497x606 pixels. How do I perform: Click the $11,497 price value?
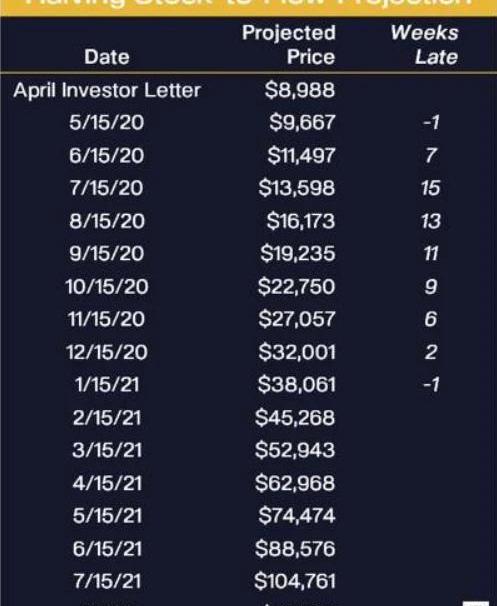click(301, 155)
